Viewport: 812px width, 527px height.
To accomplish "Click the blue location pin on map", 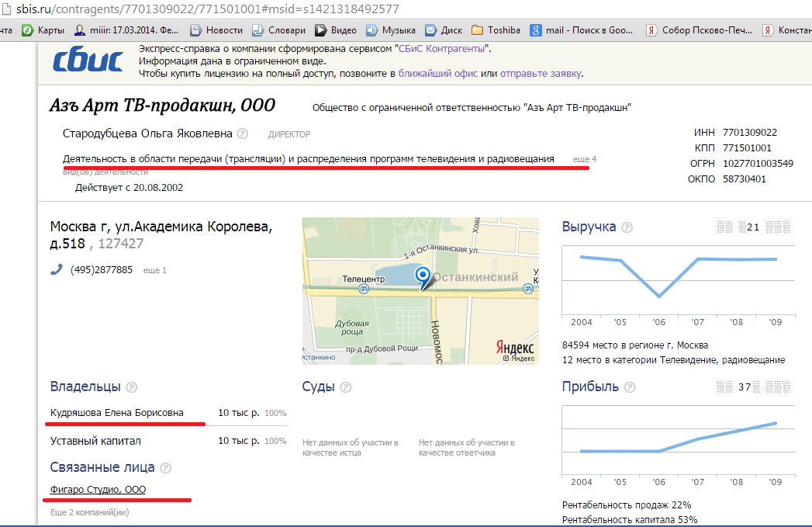I will pos(423,276).
